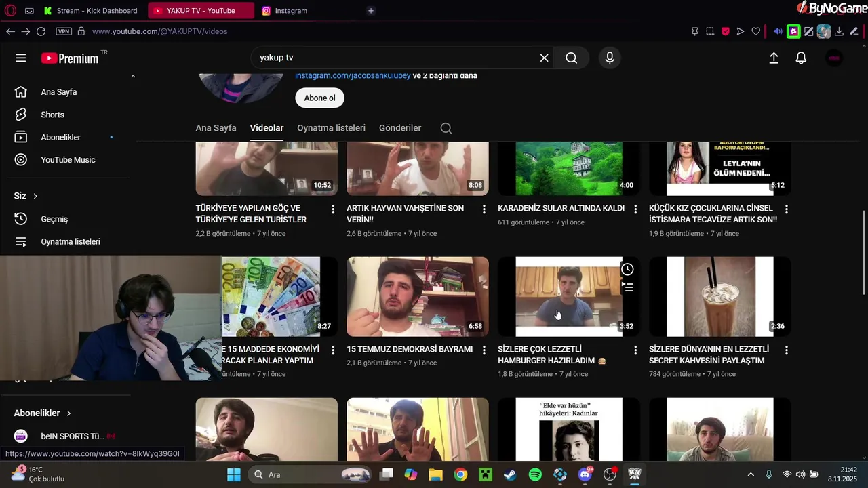Open options for ARTIK HAYVAN VAHŞETİNE video

pos(484,209)
